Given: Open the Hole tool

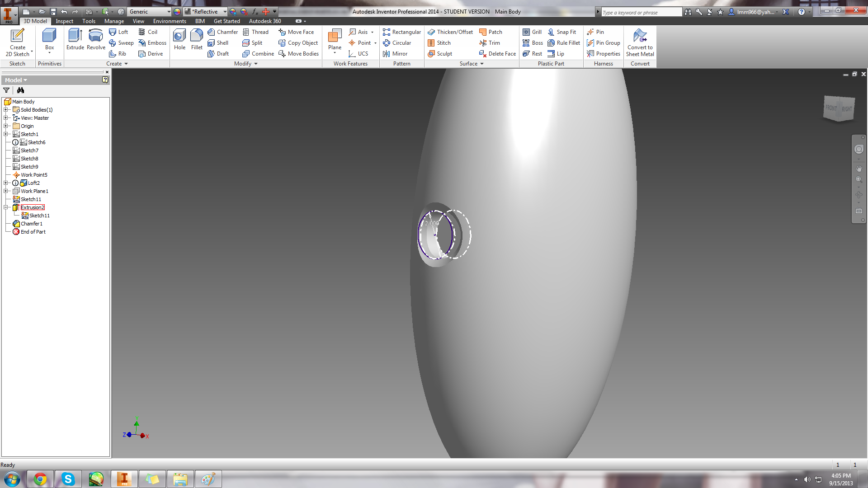Looking at the screenshot, I should click(x=179, y=40).
